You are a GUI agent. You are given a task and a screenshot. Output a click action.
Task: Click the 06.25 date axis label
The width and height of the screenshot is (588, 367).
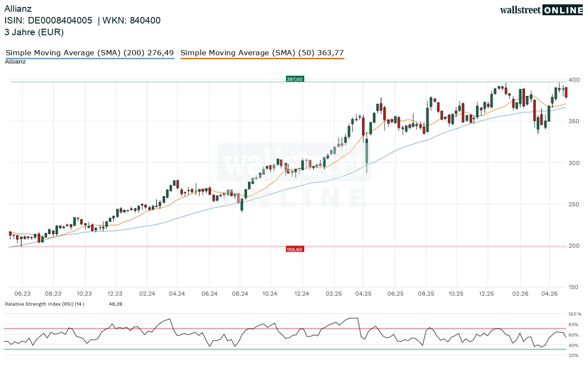pos(395,294)
